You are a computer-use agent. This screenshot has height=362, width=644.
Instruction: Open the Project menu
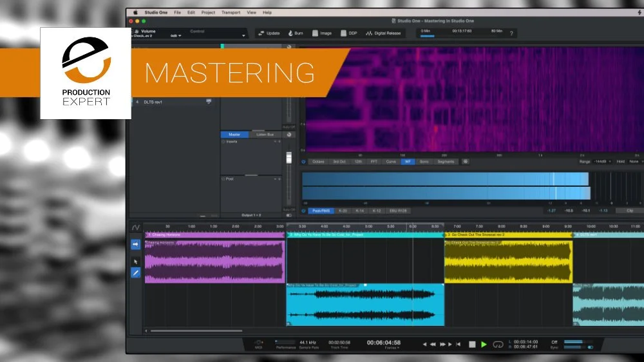coord(208,12)
